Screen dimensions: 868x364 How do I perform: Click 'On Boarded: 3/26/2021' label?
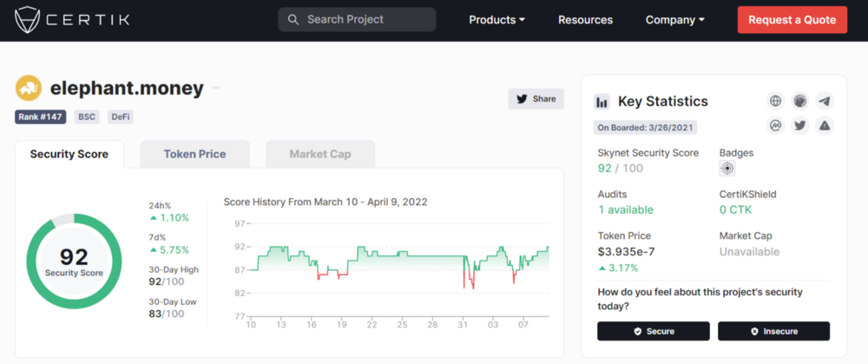(x=646, y=128)
